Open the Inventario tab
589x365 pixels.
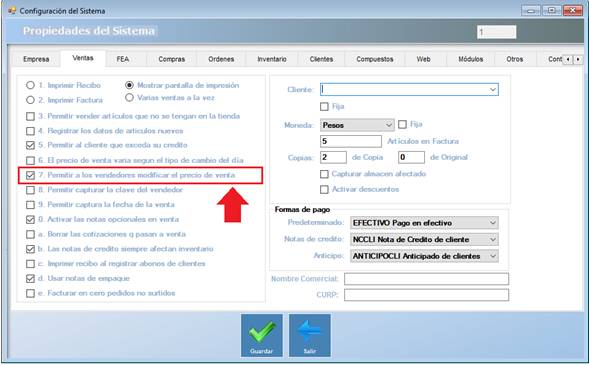[x=272, y=59]
